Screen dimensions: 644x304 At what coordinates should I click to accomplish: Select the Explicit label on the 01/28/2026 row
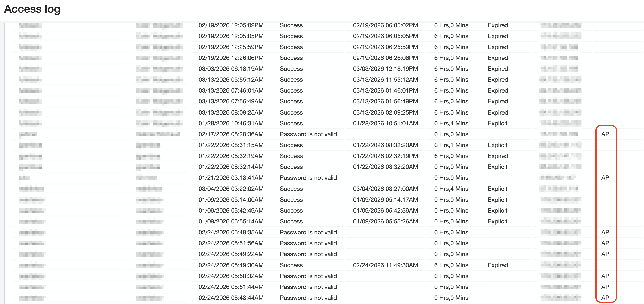pyautogui.click(x=498, y=123)
